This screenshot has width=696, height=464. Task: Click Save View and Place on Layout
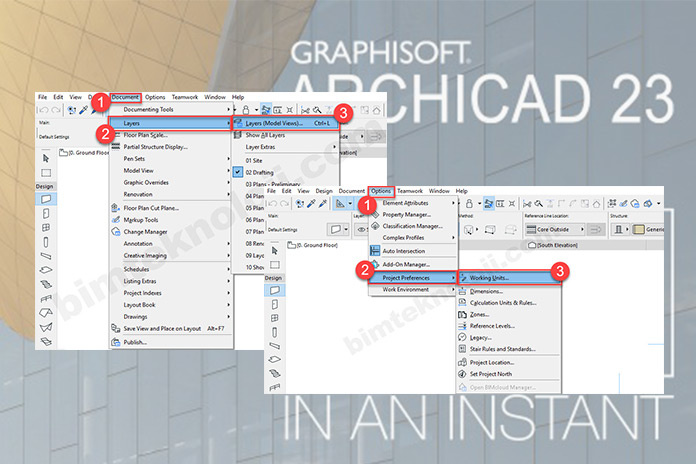pos(164,328)
